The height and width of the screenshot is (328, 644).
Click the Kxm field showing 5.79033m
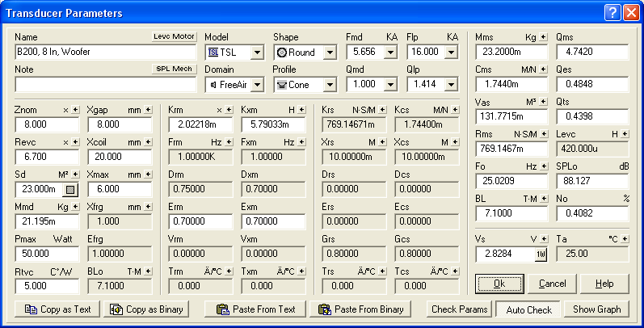[274, 124]
